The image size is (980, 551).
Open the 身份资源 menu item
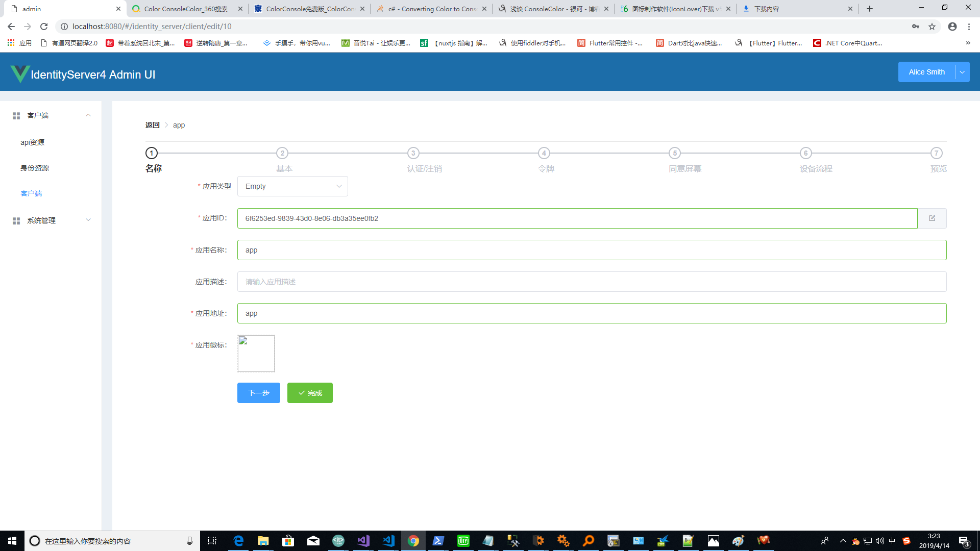[35, 168]
